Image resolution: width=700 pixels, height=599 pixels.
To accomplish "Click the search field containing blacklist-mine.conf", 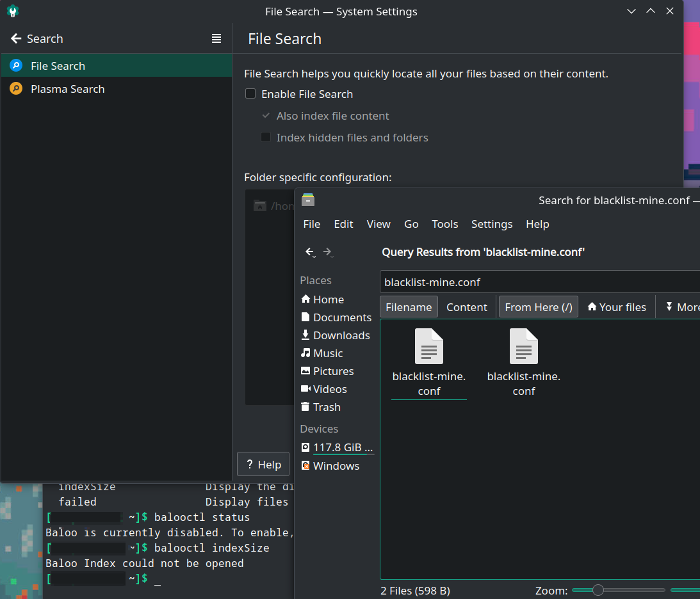I will 540,282.
